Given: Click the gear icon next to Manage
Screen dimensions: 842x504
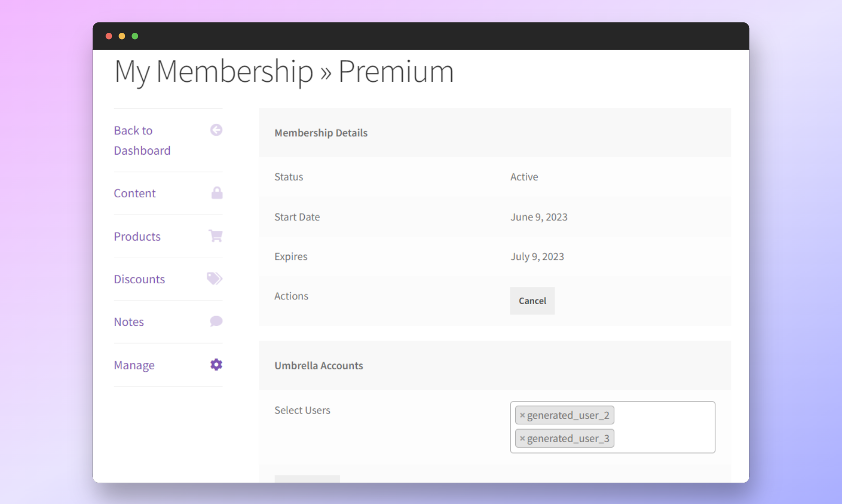Looking at the screenshot, I should [x=216, y=364].
